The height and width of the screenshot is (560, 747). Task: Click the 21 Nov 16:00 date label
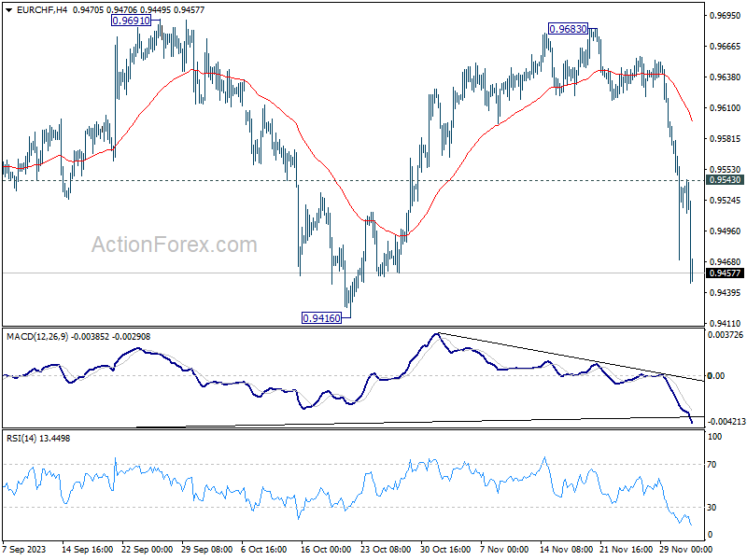625,550
